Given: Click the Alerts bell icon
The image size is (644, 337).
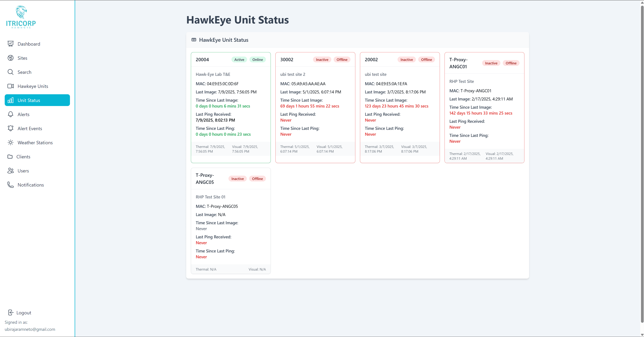Looking at the screenshot, I should (11, 114).
